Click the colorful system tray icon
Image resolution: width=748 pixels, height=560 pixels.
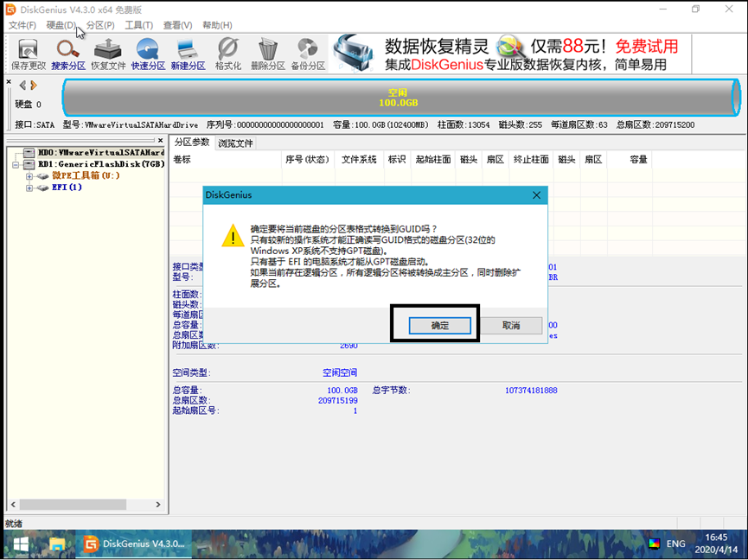(x=654, y=544)
